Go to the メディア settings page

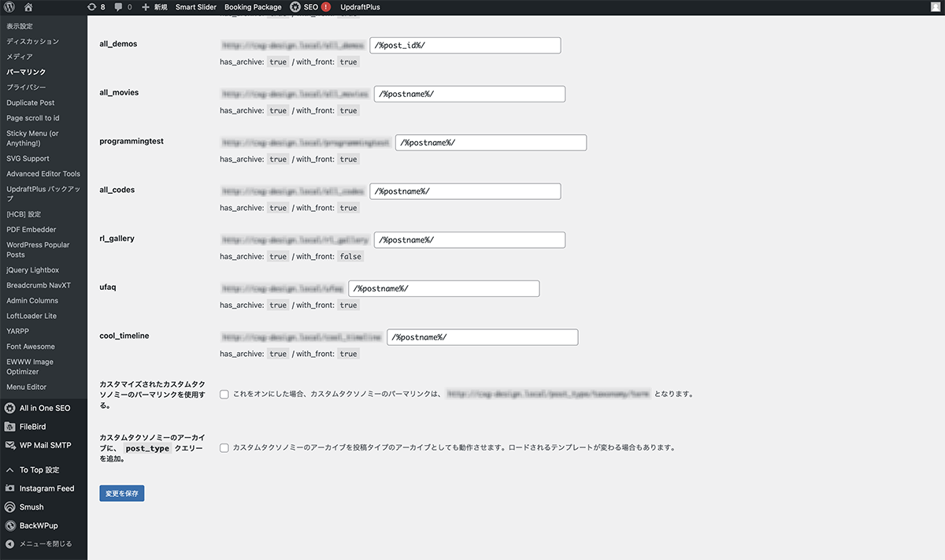(x=20, y=57)
